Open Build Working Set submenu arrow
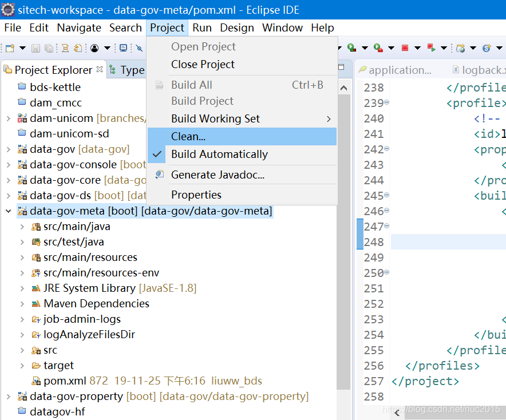Viewport: 506px width, 420px height. pos(329,119)
